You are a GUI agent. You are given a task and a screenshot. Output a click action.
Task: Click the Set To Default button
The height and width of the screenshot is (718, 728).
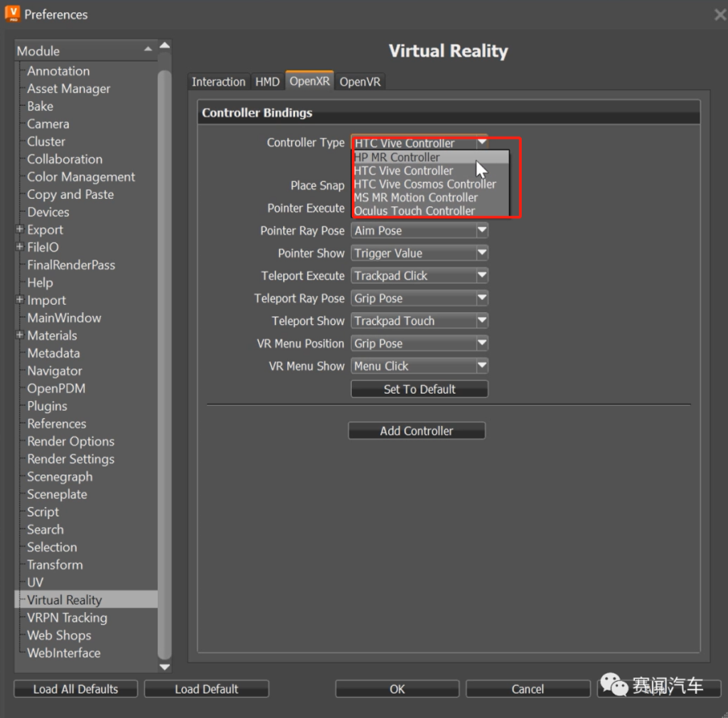(x=419, y=390)
